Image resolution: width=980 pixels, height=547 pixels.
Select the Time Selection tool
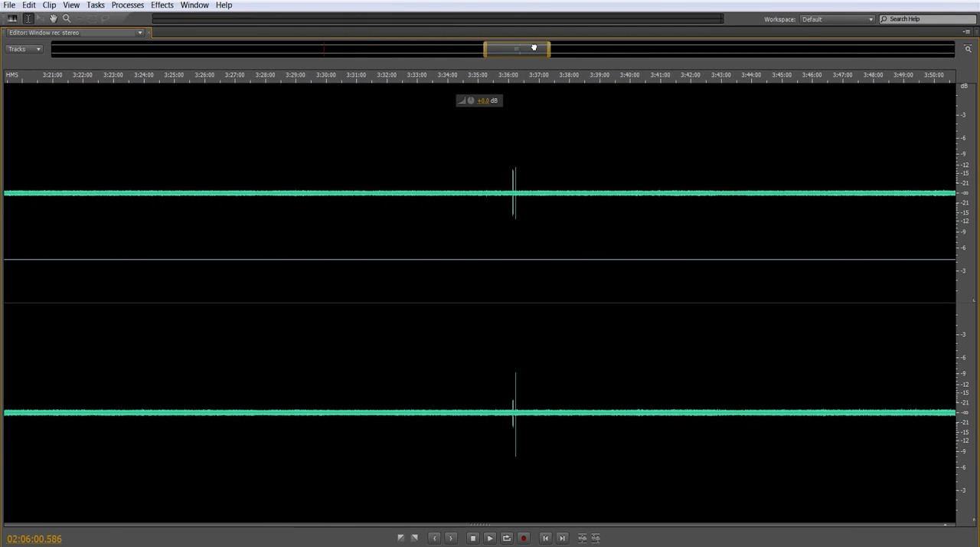point(28,18)
